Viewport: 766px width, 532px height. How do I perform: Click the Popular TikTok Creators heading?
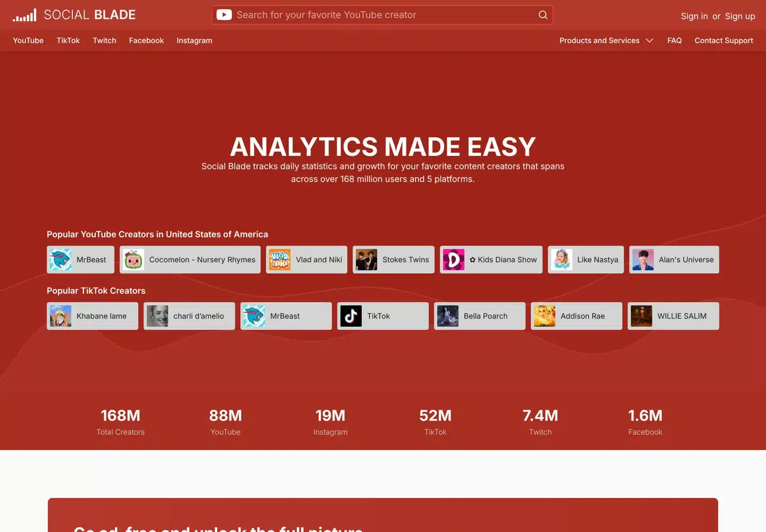tap(96, 290)
